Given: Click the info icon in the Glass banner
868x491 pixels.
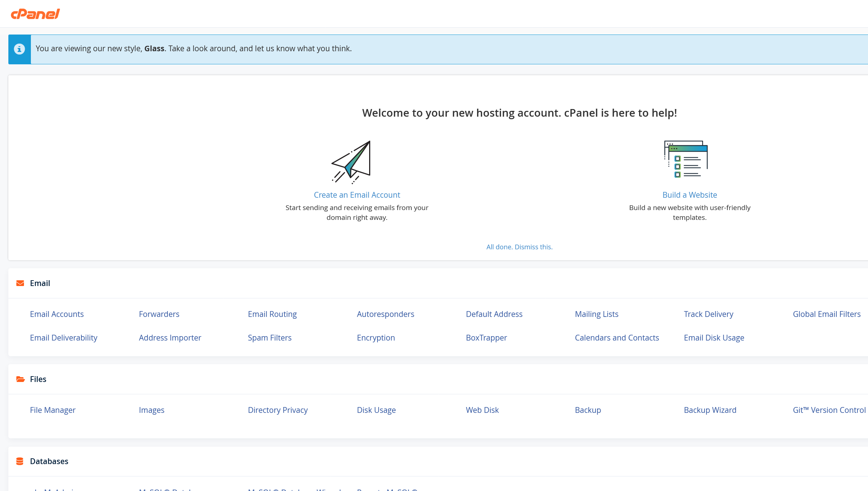Looking at the screenshot, I should click(x=20, y=49).
